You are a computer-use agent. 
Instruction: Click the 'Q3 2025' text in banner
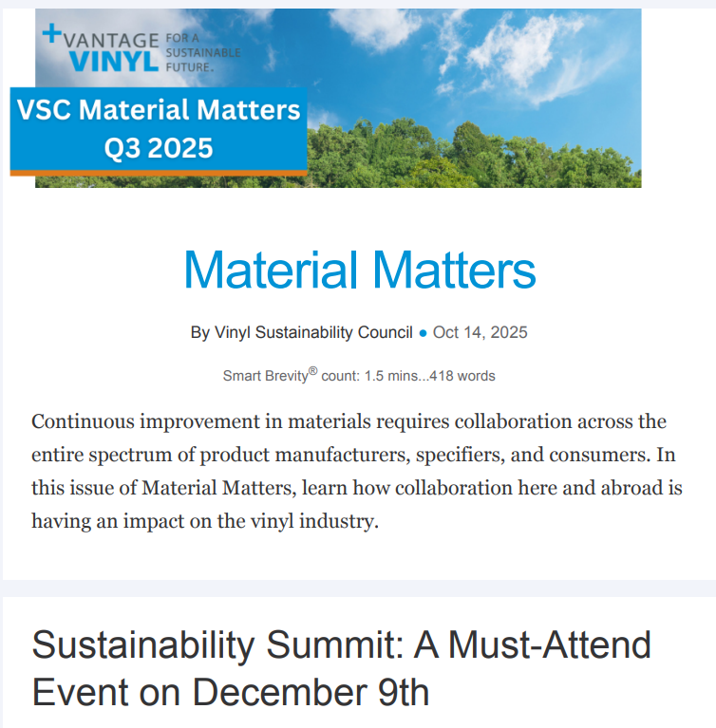click(x=159, y=148)
